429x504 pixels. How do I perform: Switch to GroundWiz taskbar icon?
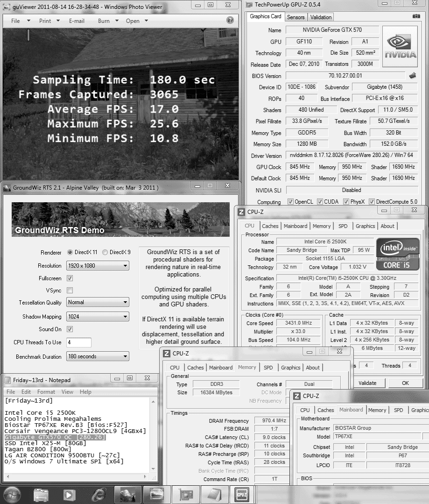click(x=128, y=495)
